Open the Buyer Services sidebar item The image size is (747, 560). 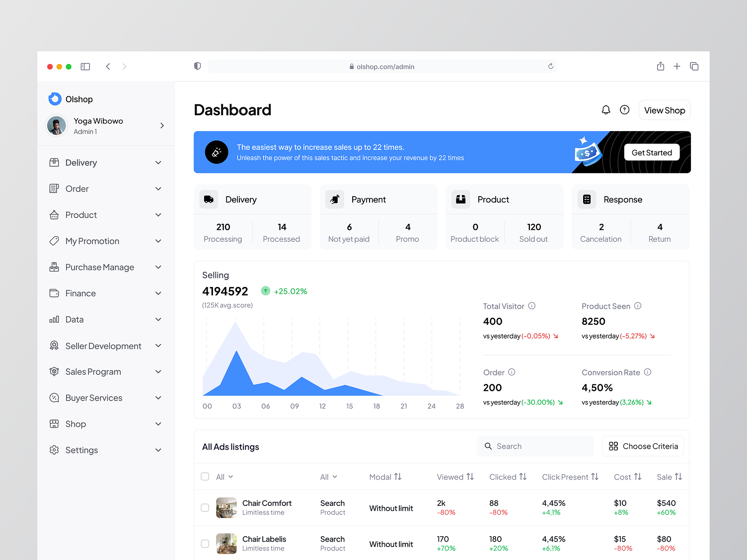pyautogui.click(x=94, y=398)
